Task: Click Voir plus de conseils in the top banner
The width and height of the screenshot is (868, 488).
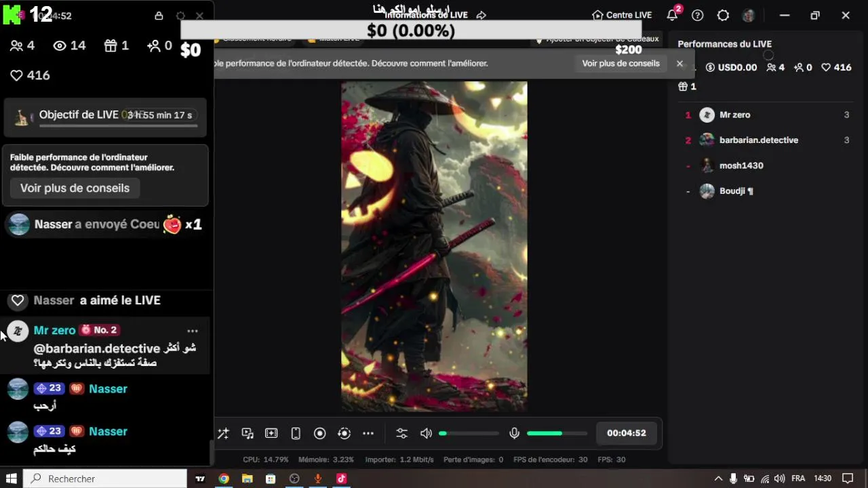Action: click(x=620, y=63)
